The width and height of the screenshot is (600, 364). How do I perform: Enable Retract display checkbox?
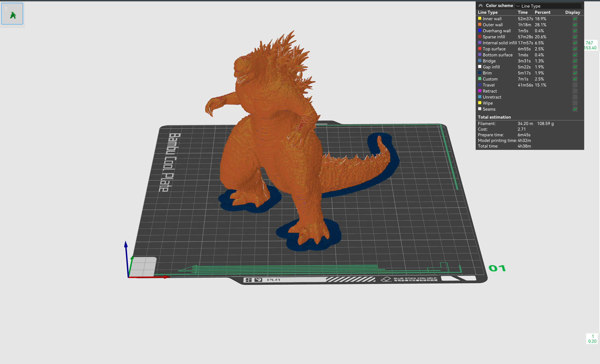575,91
